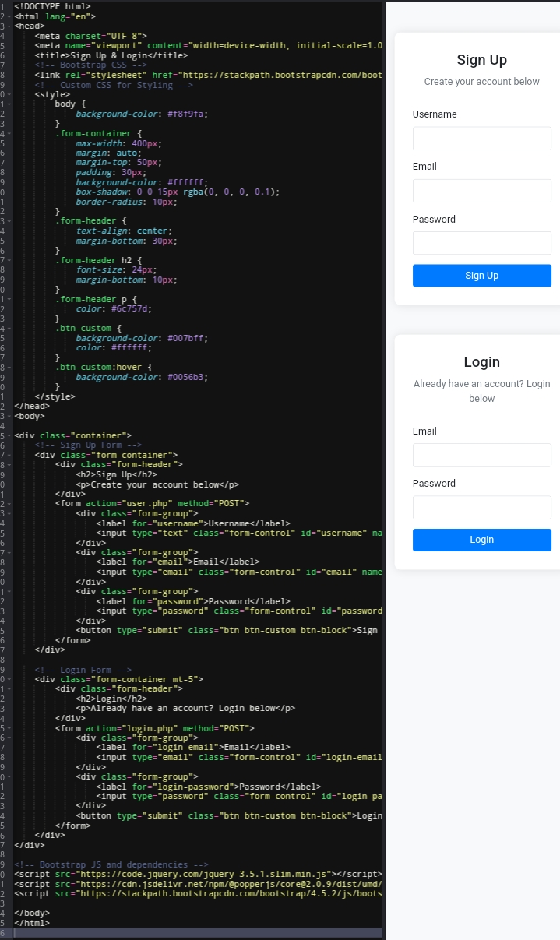Click 'Create your account below' preview text

click(481, 82)
